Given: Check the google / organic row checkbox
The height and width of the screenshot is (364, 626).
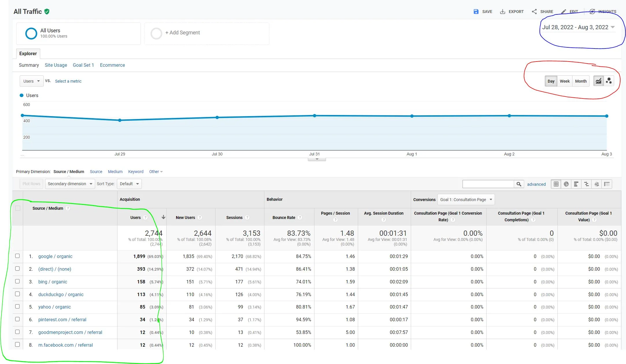Looking at the screenshot, I should (17, 256).
